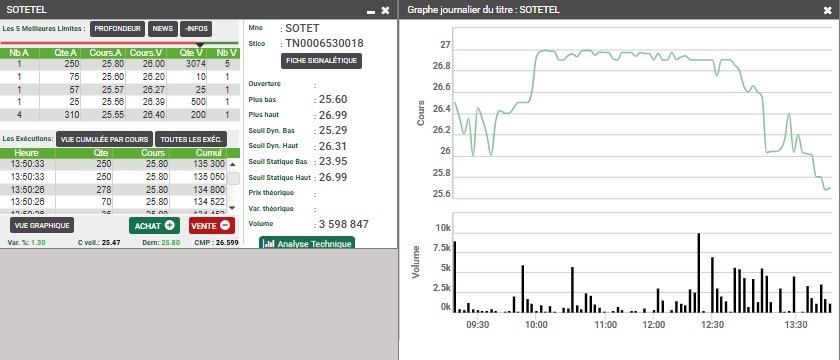Close the Graphe journalier chart panel
Screen dimensions: 840x360
[x=828, y=10]
